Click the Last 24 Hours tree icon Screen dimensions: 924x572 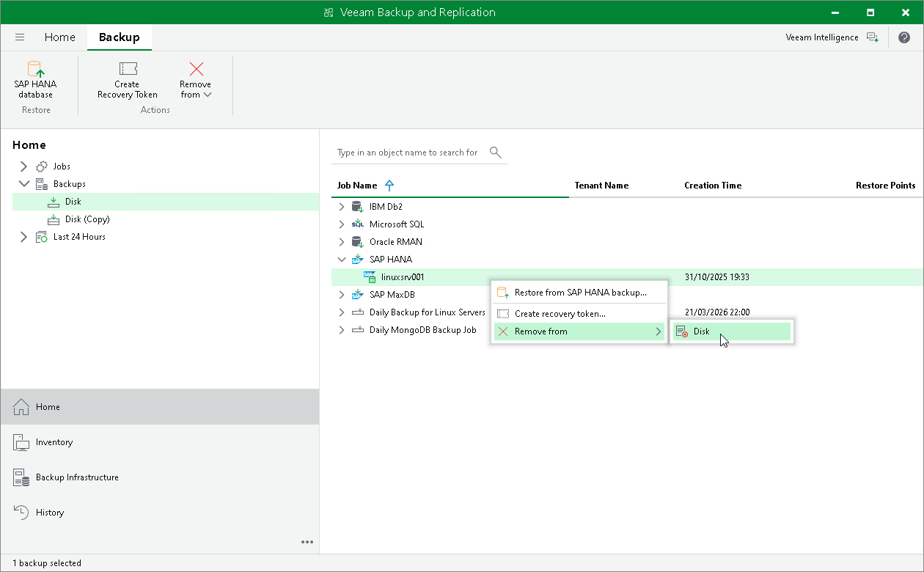coord(42,237)
